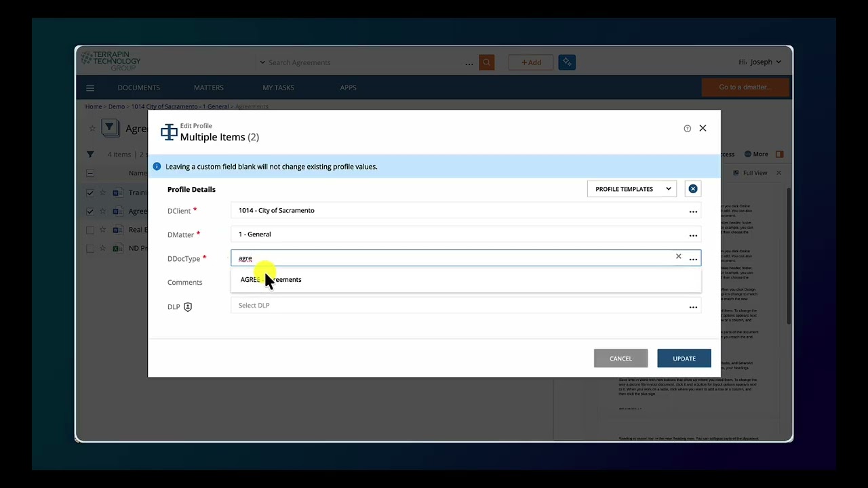Go to Home breadcrumb
Image resolution: width=868 pixels, height=488 pixels.
click(x=94, y=106)
